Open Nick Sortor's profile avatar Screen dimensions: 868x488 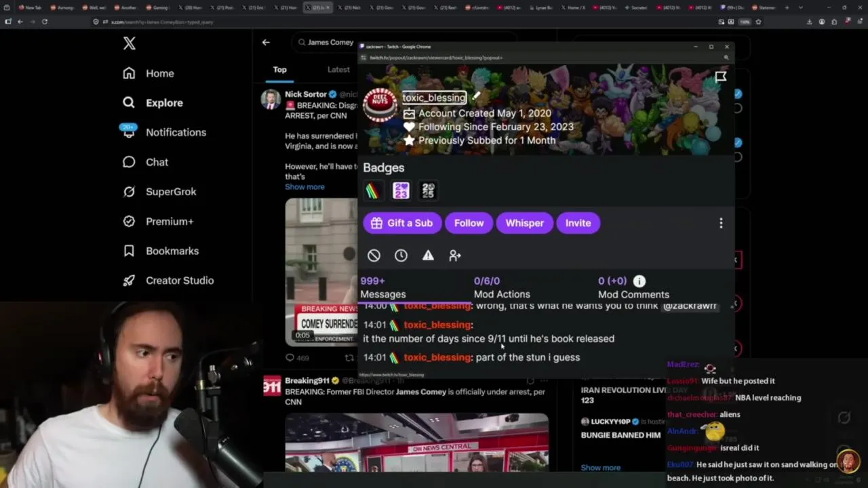(x=271, y=99)
